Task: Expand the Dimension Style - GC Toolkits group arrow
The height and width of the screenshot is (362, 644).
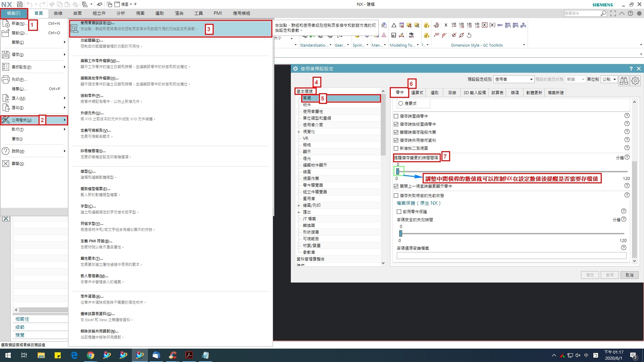Action: [x=524, y=45]
